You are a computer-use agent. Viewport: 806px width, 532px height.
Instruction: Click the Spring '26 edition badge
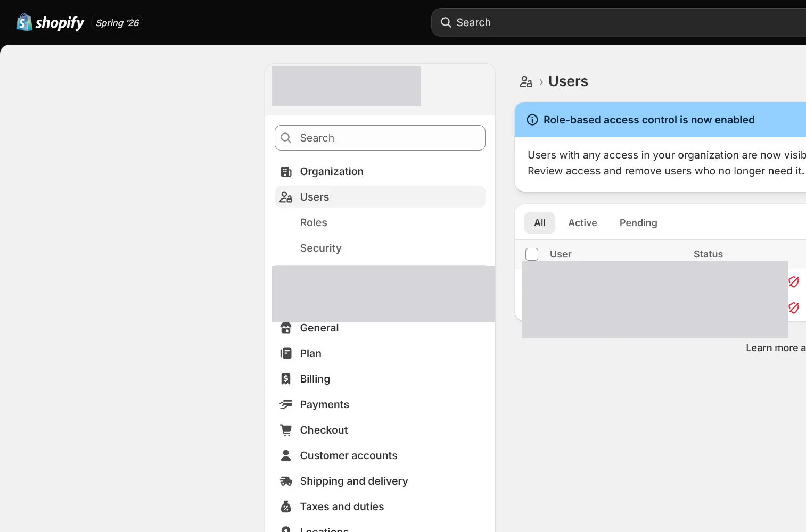pyautogui.click(x=117, y=23)
